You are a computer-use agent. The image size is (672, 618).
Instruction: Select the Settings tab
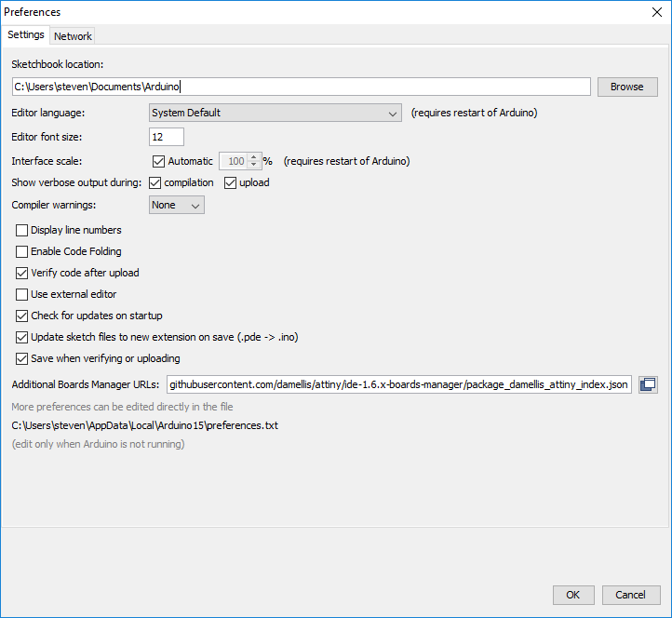26,35
